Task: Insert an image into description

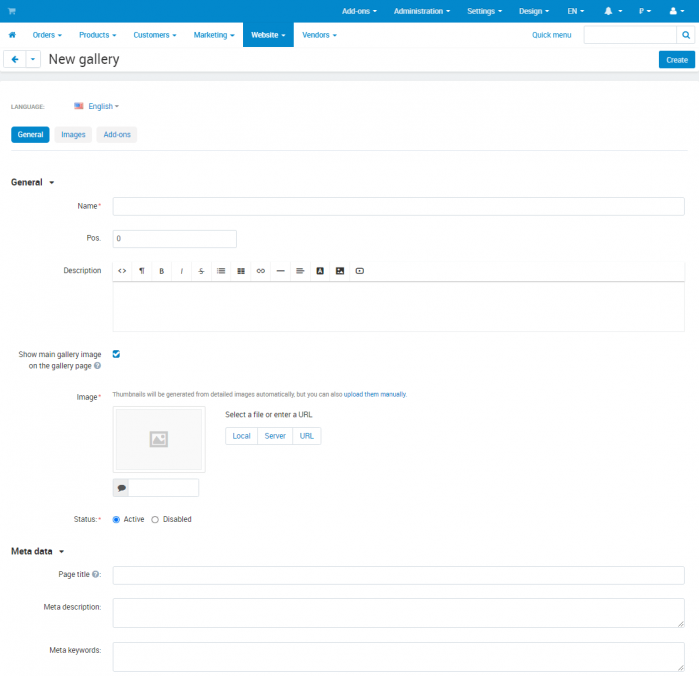Action: click(340, 271)
